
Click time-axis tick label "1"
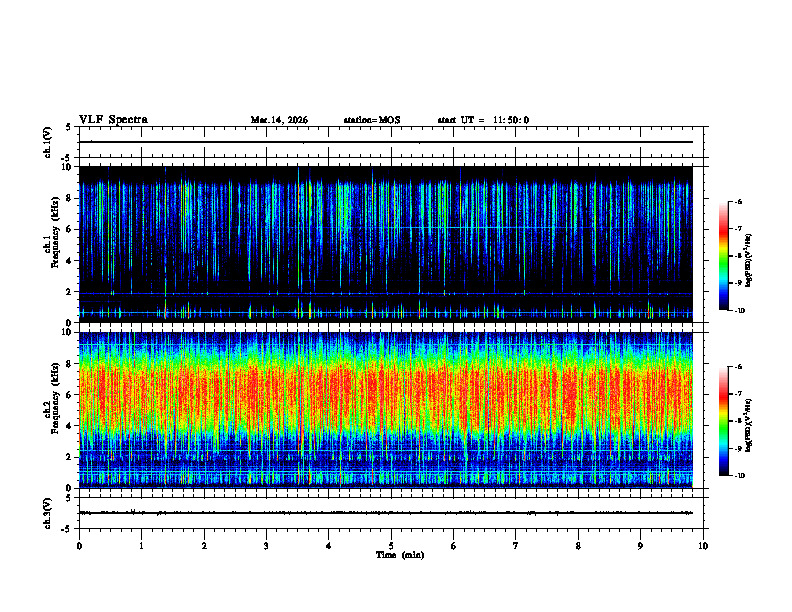(142, 546)
